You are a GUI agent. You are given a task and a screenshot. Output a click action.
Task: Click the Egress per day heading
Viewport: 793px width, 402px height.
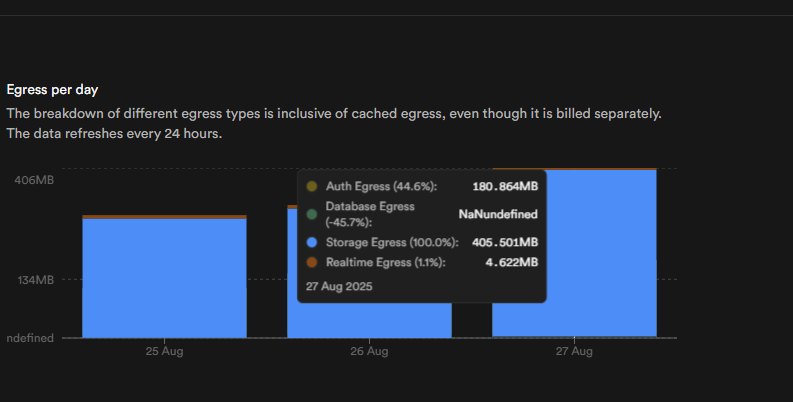(x=52, y=90)
